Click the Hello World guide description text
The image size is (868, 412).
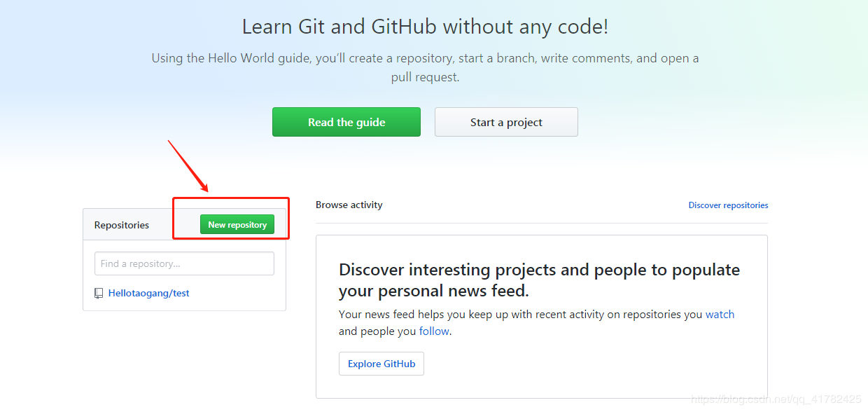click(x=425, y=58)
